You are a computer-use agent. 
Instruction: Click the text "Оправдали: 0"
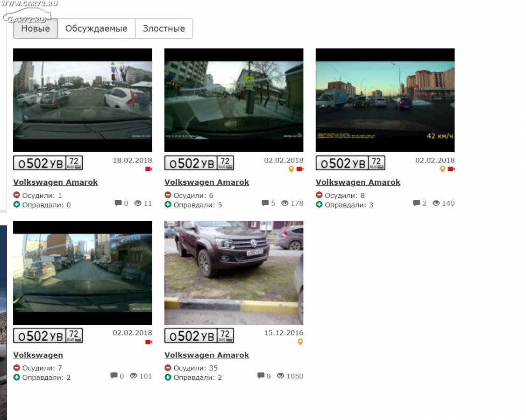tap(46, 205)
